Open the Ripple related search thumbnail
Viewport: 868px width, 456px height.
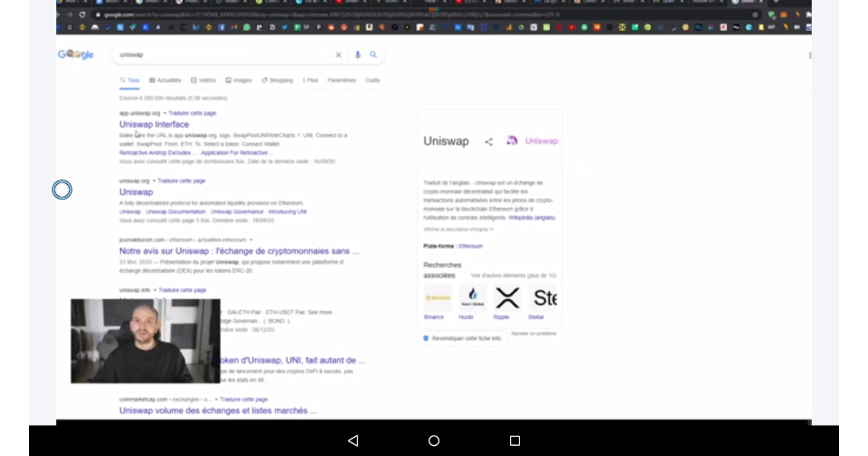click(x=507, y=298)
